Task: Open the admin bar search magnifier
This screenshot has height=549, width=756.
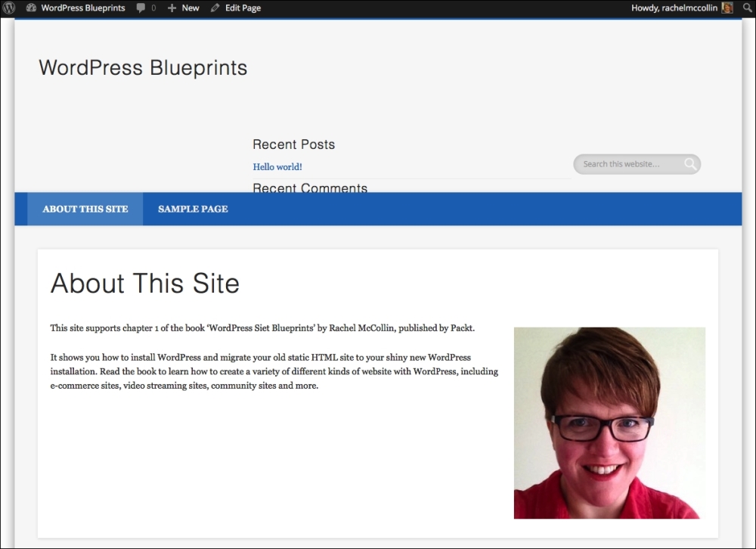Action: (x=748, y=8)
